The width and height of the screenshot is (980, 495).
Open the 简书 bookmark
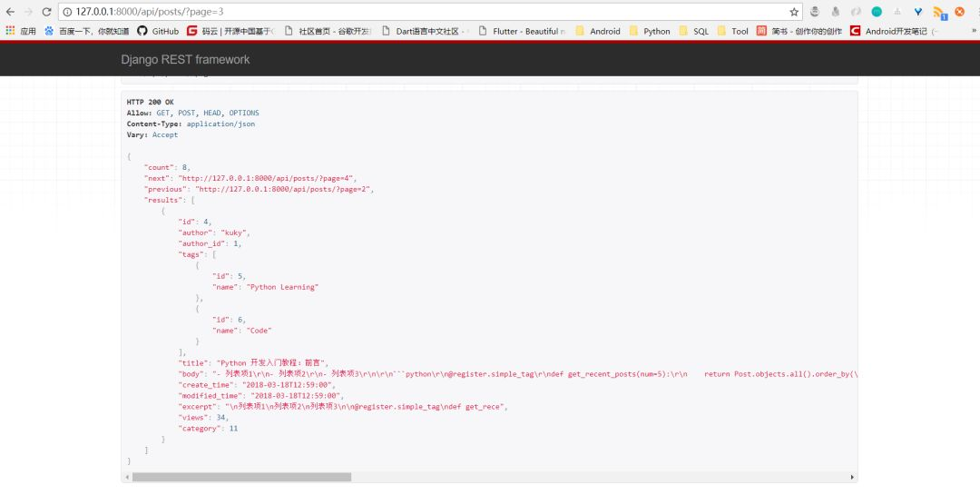tap(799, 31)
